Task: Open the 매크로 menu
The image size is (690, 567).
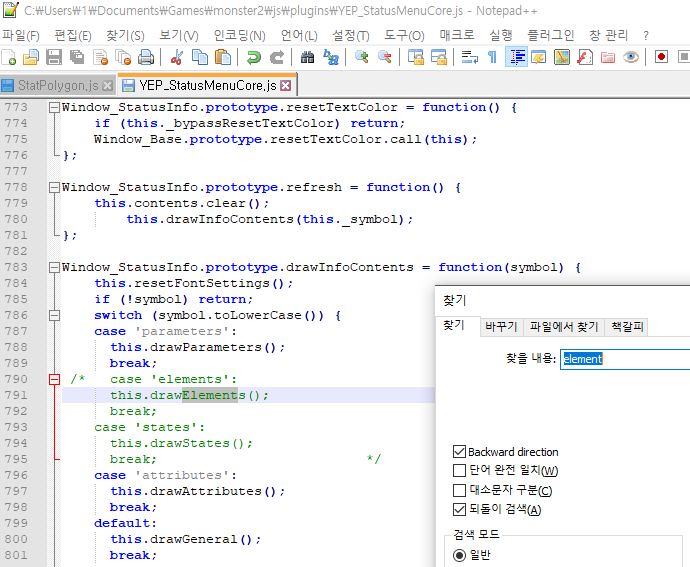Action: click(x=457, y=35)
